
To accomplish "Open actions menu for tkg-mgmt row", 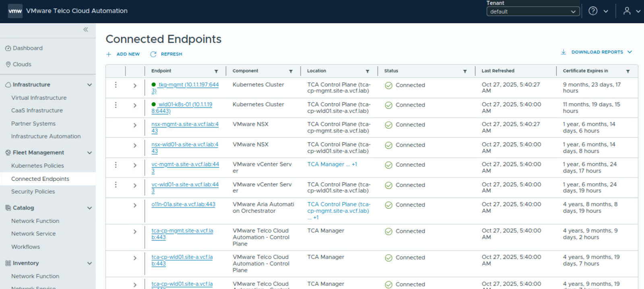I will tap(116, 85).
